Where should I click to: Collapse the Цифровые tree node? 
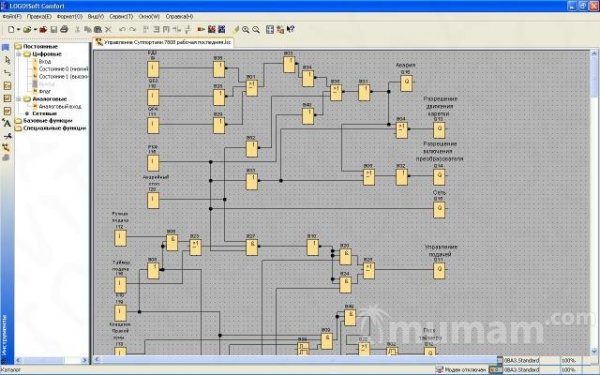point(18,54)
